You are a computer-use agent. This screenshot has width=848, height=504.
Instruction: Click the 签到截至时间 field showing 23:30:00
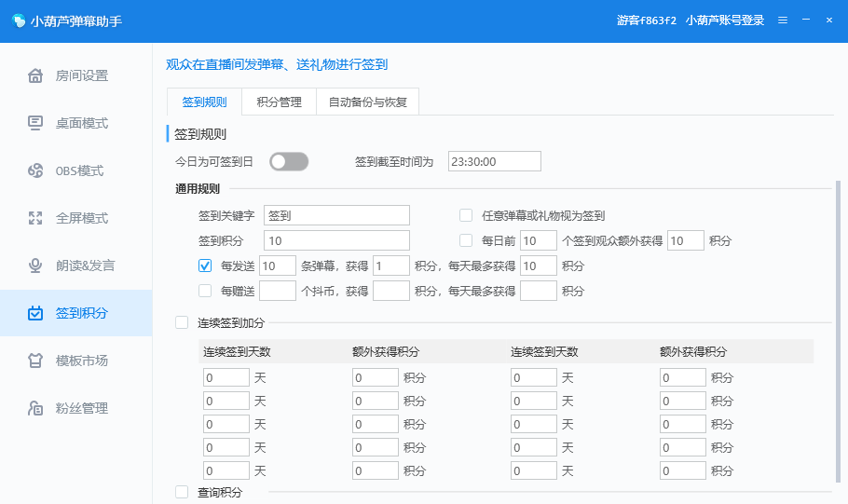pos(494,162)
